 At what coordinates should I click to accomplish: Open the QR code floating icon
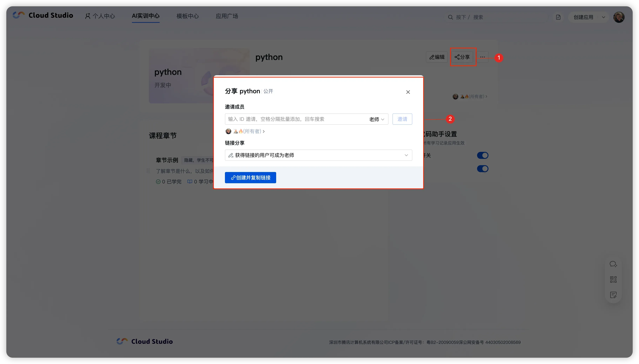pyautogui.click(x=613, y=279)
